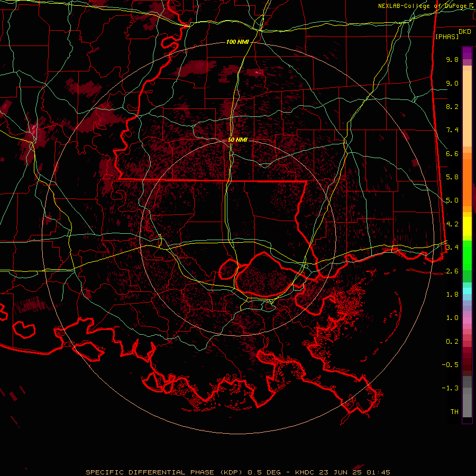Click the 7.4 value on the color scale
The image size is (476, 476).
[x=452, y=130]
